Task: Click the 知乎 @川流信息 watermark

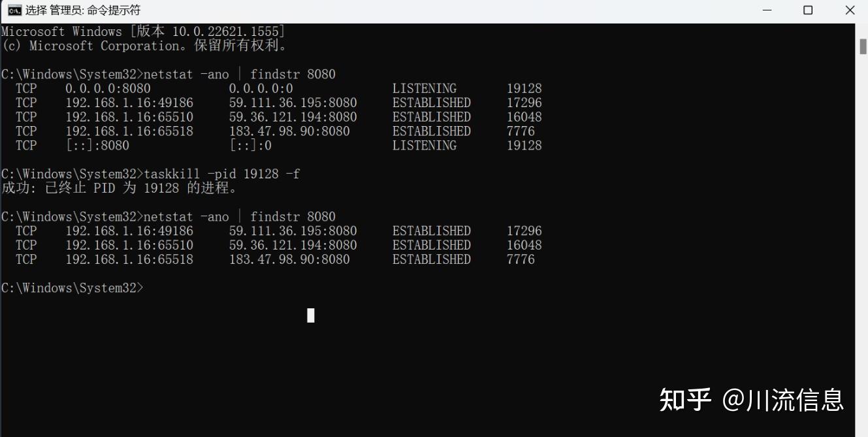Action: 752,399
